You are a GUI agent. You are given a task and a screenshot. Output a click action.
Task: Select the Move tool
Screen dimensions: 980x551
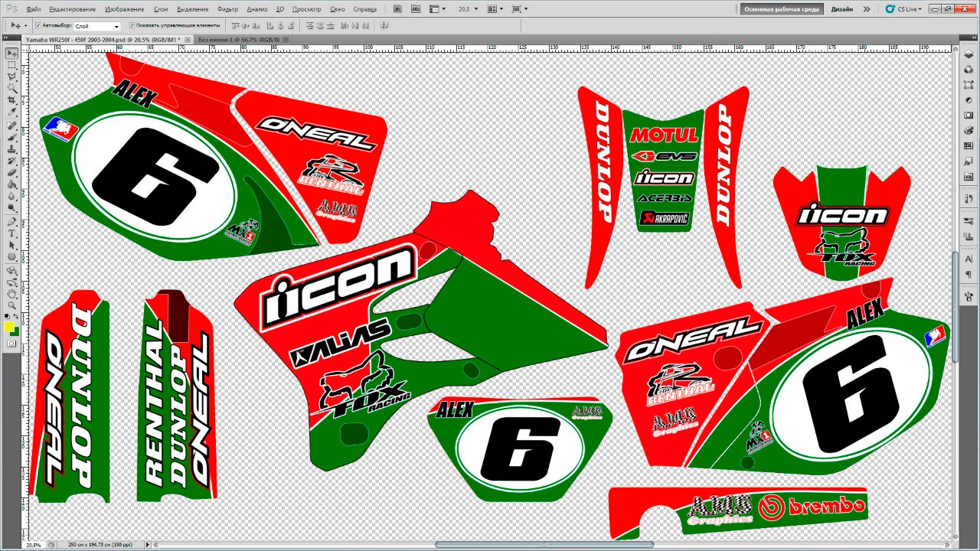(12, 54)
